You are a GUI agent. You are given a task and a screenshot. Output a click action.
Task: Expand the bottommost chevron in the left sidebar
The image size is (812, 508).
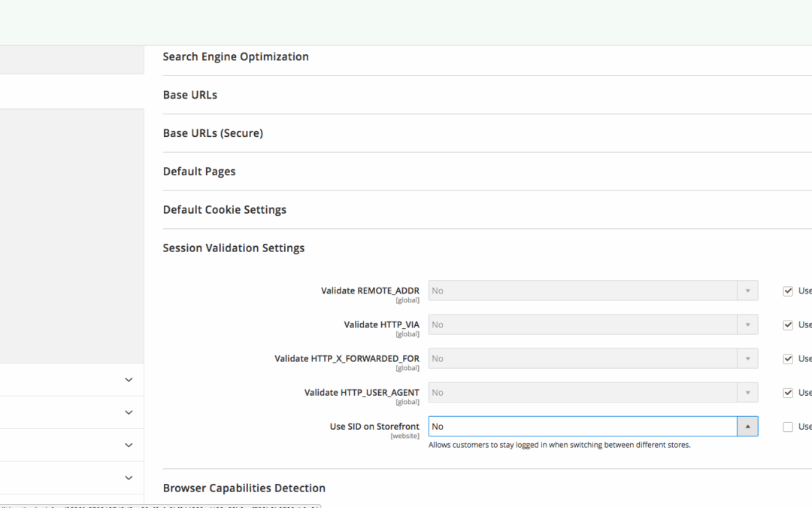tap(129, 478)
